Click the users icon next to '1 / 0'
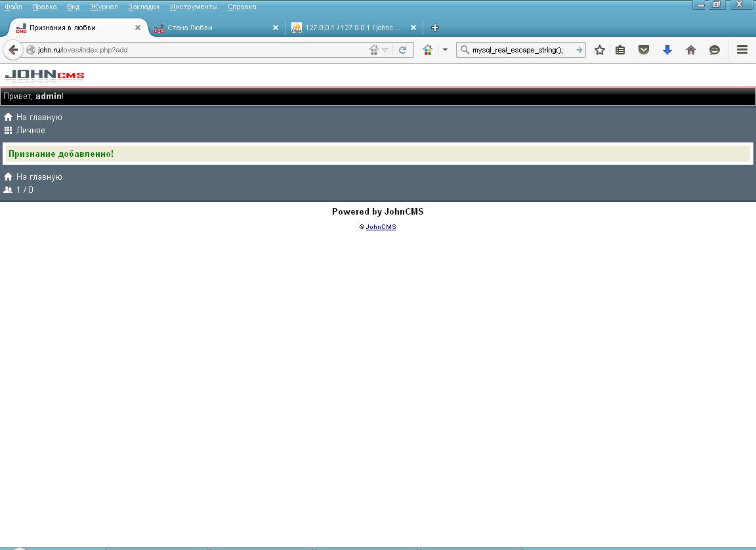Viewport: 756px width, 550px height. [8, 190]
